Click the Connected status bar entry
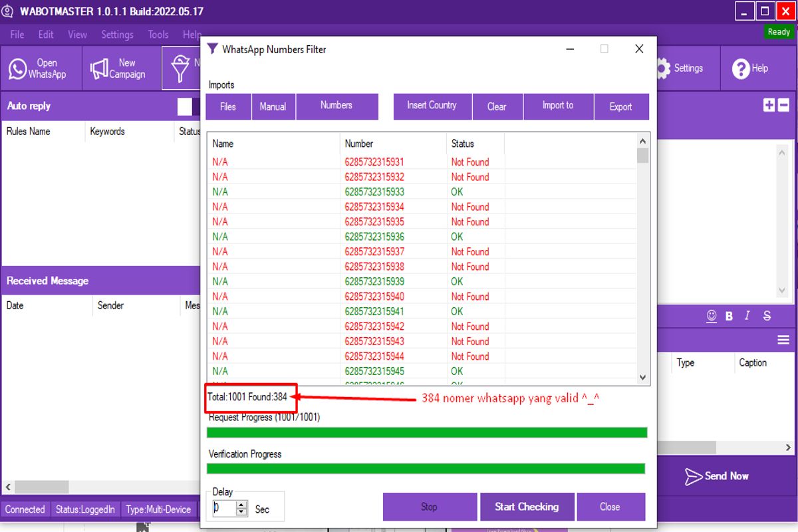Screen dimensions: 798x532 pyautogui.click(x=25, y=510)
